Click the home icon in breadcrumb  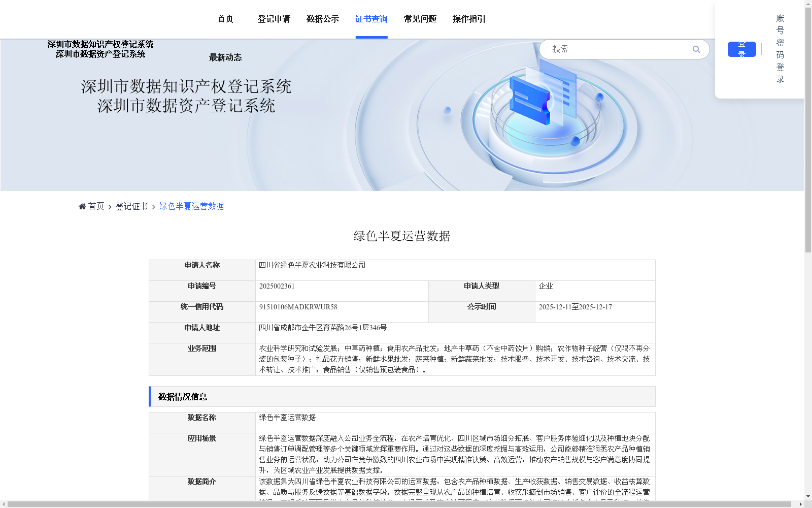pyautogui.click(x=82, y=206)
